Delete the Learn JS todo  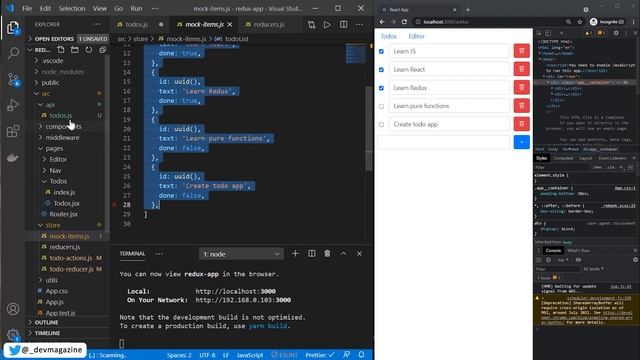point(521,51)
